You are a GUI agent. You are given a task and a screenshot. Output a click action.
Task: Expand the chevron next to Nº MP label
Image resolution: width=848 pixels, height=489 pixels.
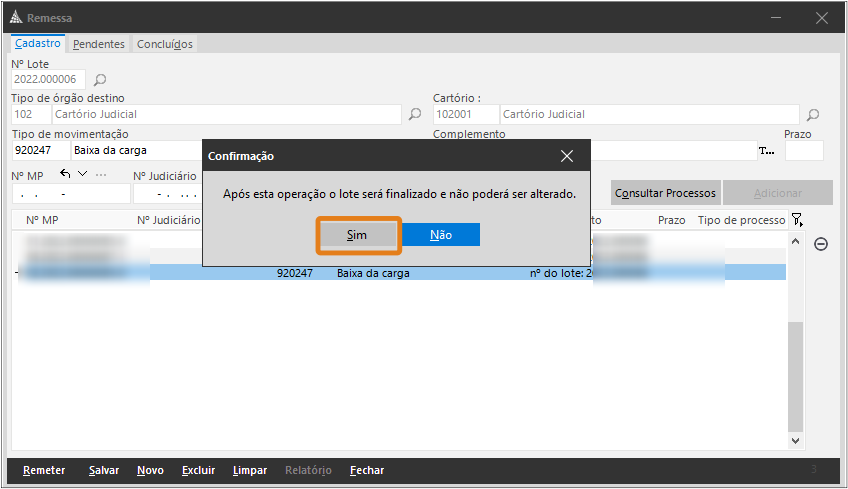pyautogui.click(x=82, y=174)
